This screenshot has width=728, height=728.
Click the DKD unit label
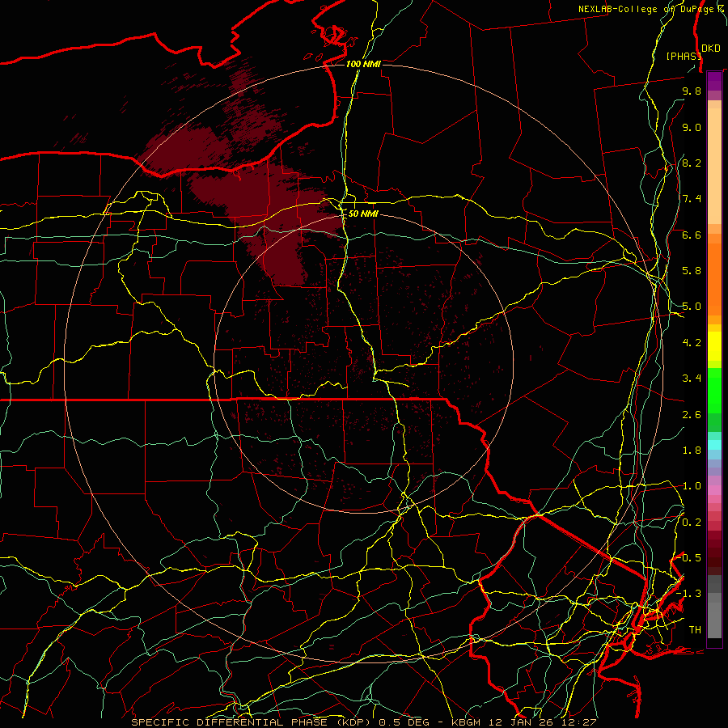[x=711, y=48]
